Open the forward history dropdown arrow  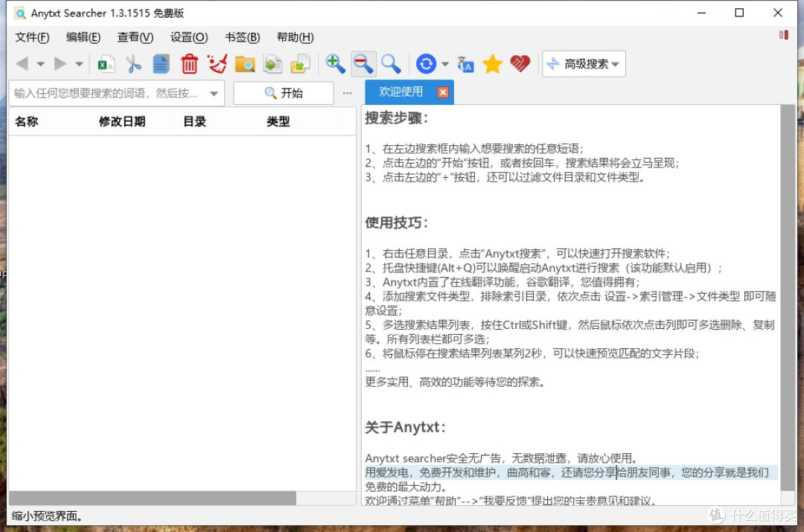(x=79, y=64)
